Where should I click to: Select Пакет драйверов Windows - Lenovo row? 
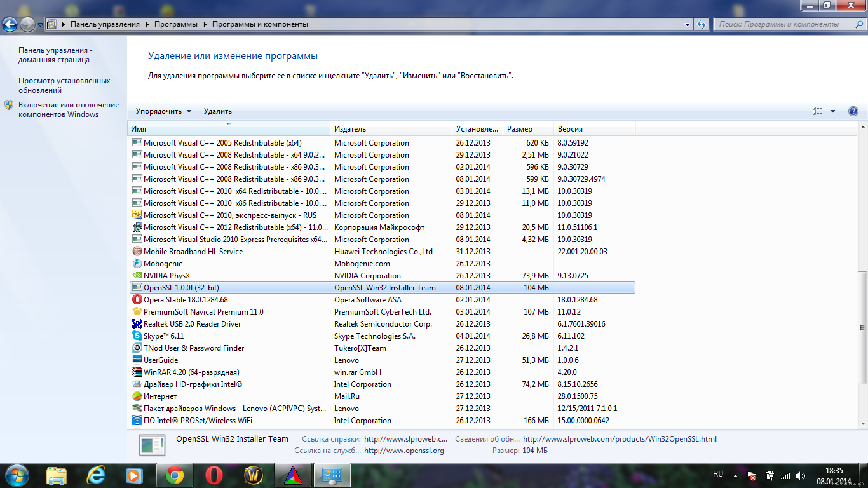[x=382, y=408]
